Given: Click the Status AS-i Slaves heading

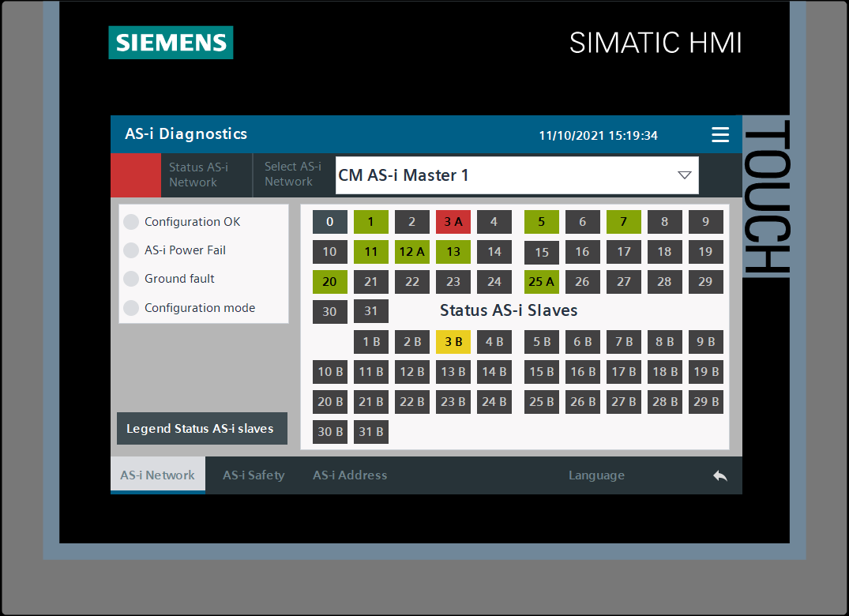Looking at the screenshot, I should [x=509, y=310].
